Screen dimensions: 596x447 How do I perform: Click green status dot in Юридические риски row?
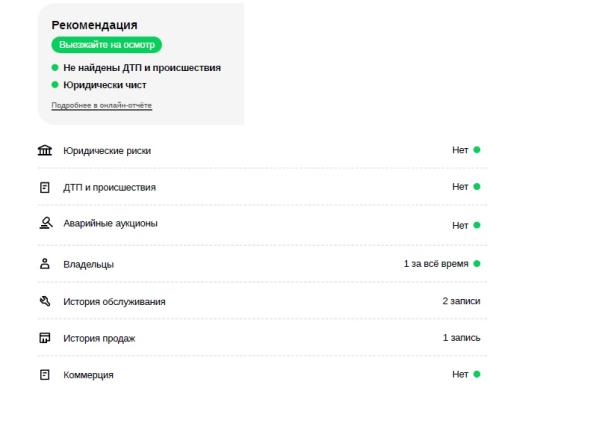tap(477, 150)
